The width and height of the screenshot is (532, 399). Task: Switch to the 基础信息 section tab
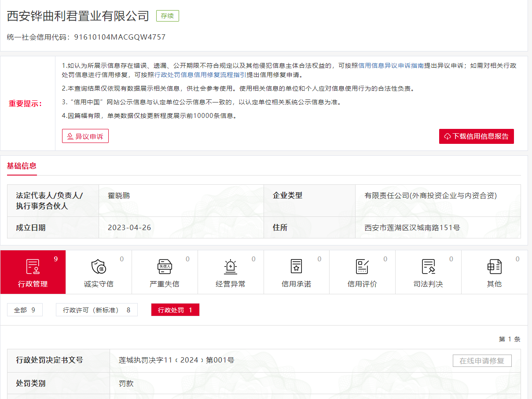click(22, 166)
